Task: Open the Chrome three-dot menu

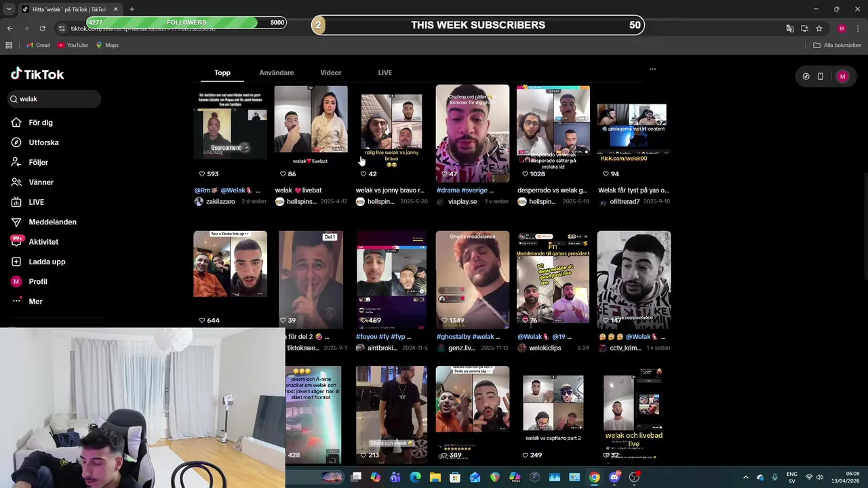Action: coord(857,28)
